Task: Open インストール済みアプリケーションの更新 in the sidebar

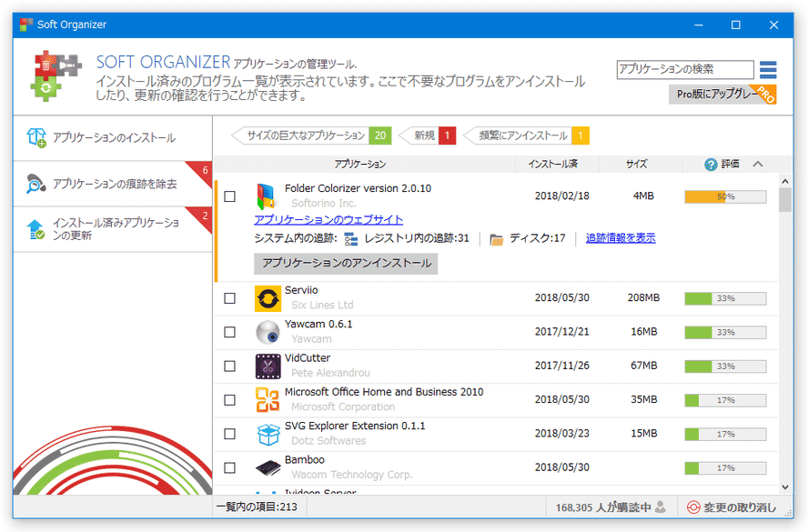Action: click(112, 229)
